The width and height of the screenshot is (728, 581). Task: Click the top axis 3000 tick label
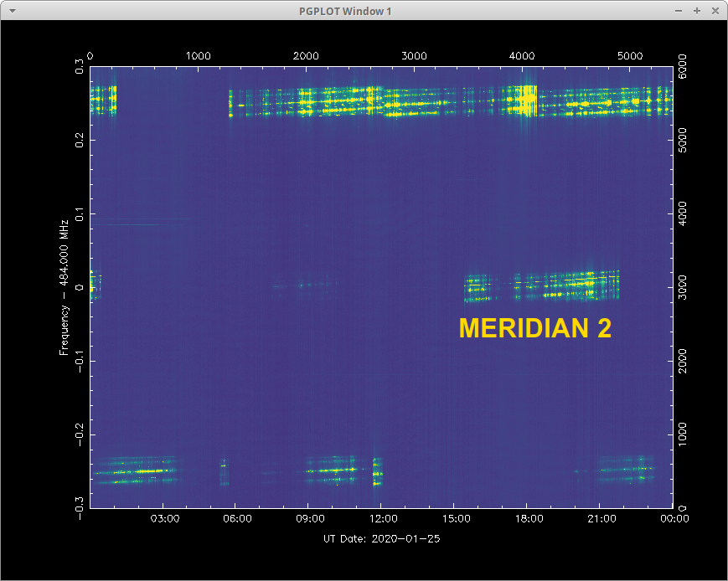pos(414,56)
